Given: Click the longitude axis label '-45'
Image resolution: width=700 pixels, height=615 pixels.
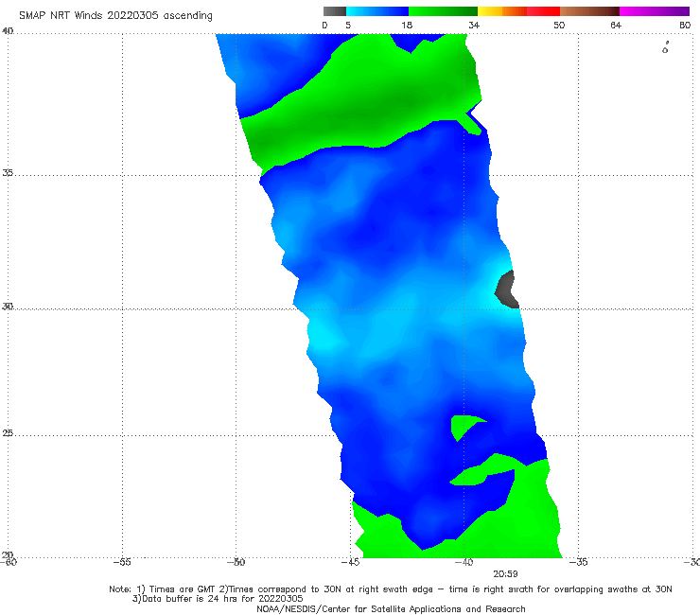Looking at the screenshot, I should tap(350, 562).
